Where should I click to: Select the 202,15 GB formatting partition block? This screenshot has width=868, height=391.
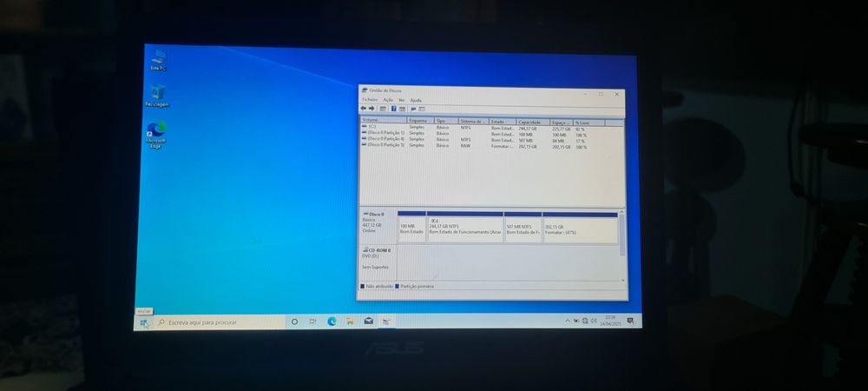[x=580, y=227]
